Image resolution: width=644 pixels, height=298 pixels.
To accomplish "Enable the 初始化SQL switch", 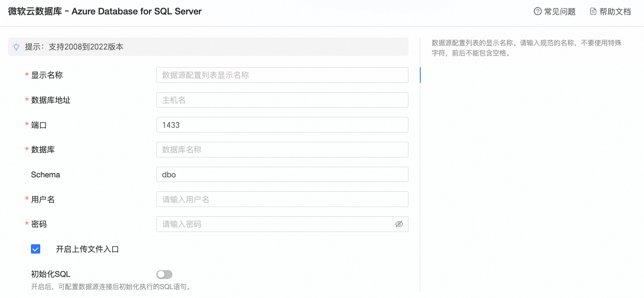I will pyautogui.click(x=164, y=275).
